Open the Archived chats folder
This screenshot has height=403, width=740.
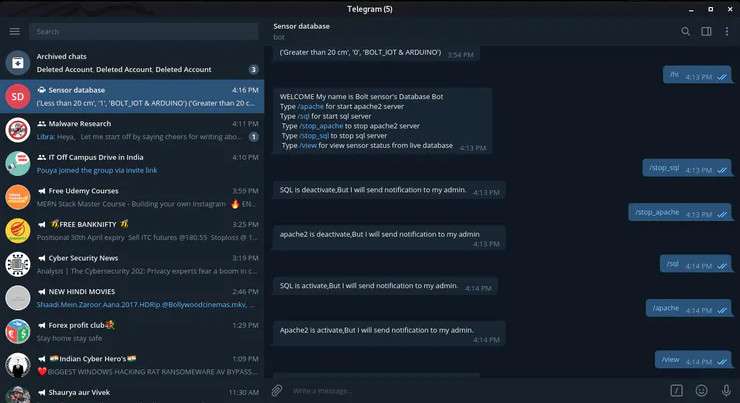coord(132,63)
